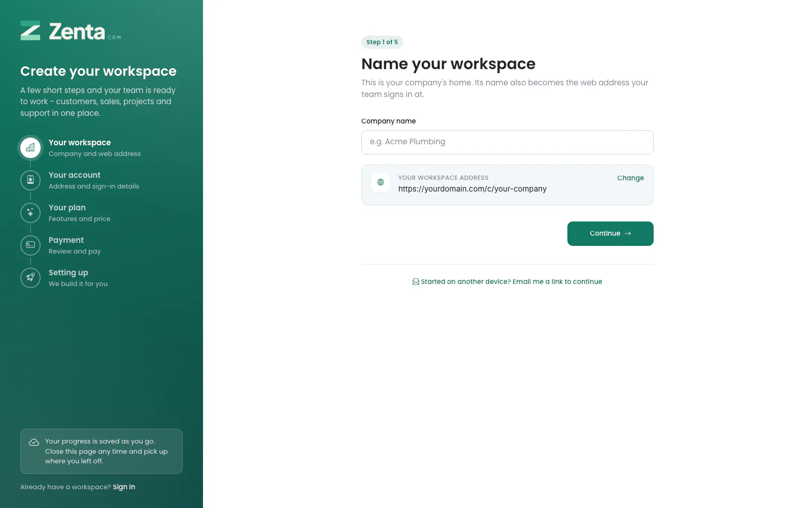Select the 'Your plan' step label

coord(67,208)
